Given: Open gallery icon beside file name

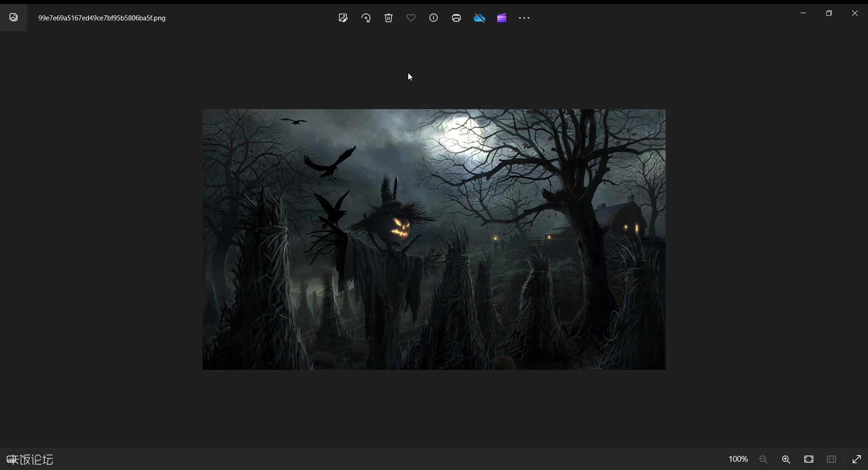Looking at the screenshot, I should 14,18.
